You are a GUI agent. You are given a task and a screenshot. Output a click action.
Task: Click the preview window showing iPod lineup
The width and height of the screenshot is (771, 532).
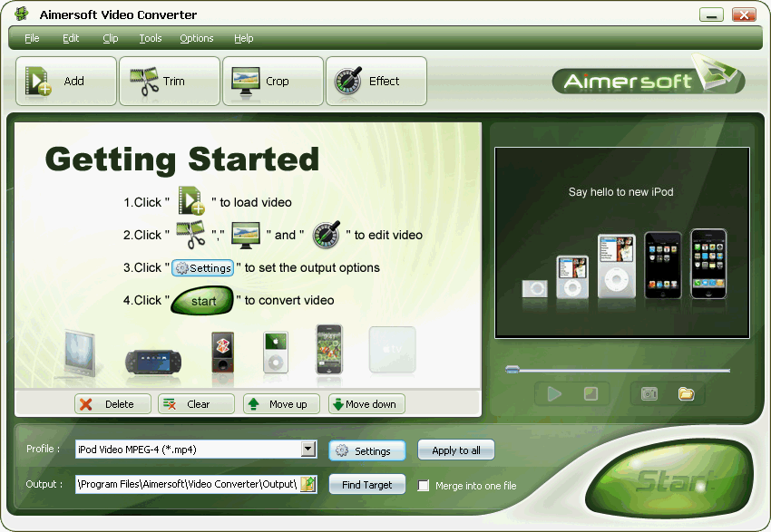tap(622, 243)
